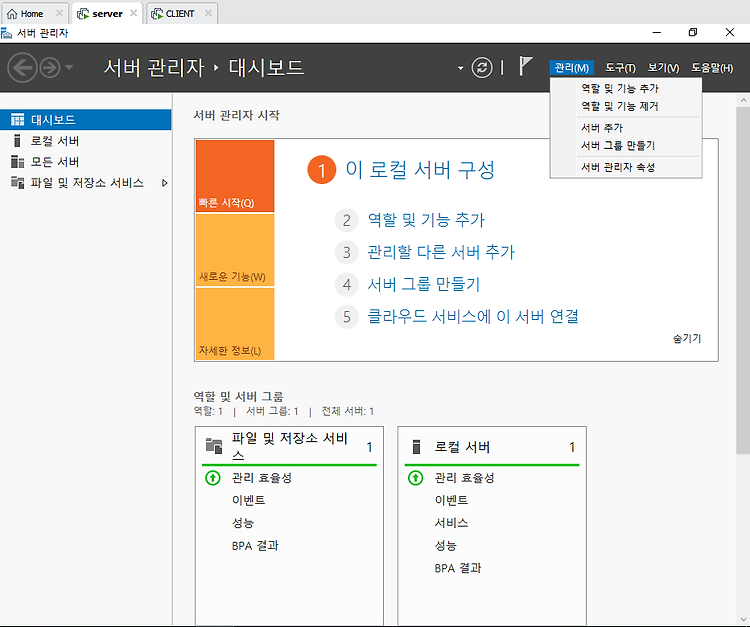Click 관리 효율성 in 파일 및 저장소 서비스 tile
This screenshot has width=750, height=627.
point(262,478)
